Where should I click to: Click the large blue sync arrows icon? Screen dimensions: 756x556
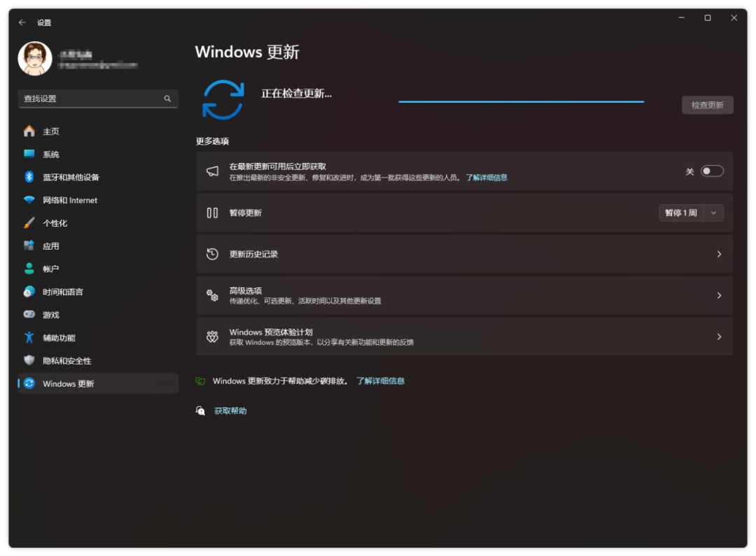click(x=223, y=100)
